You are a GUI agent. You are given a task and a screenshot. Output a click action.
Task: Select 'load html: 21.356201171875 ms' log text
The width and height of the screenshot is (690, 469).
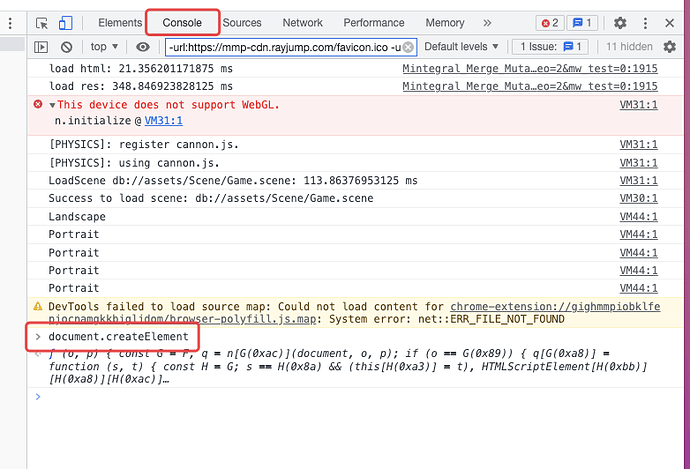pos(141,69)
